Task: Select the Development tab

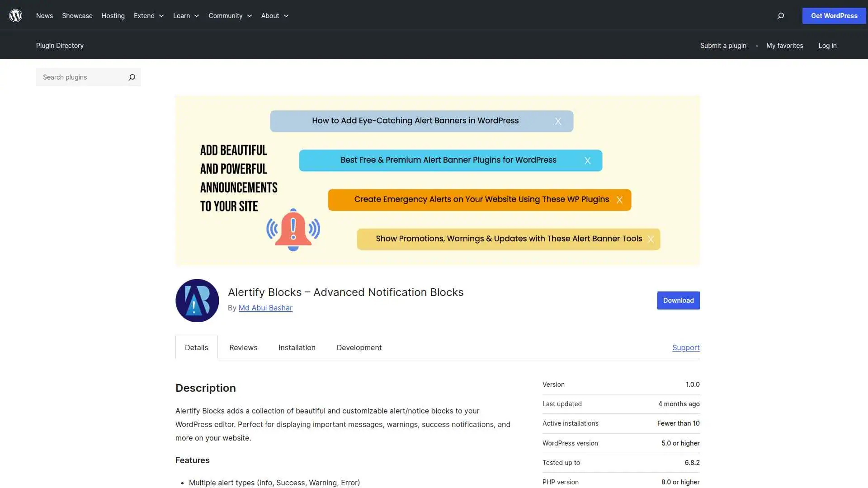Action: point(359,347)
